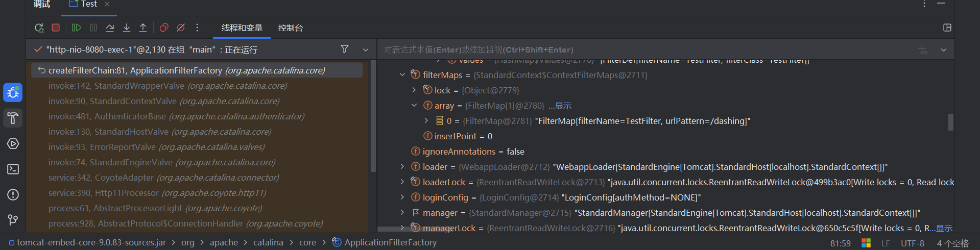The width and height of the screenshot is (980, 250).
Task: Click the variables pane vertical scrollbar thumb
Action: point(950,122)
